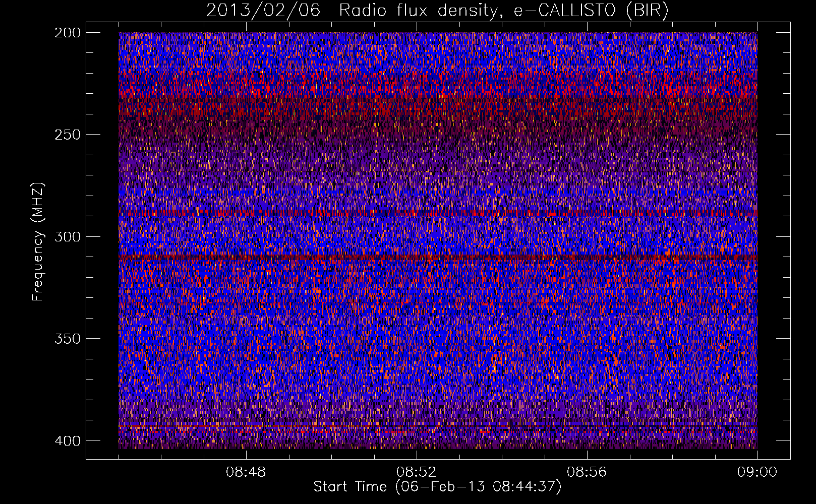Click the '08:56' time tick label
The image size is (816, 504).
point(587,472)
